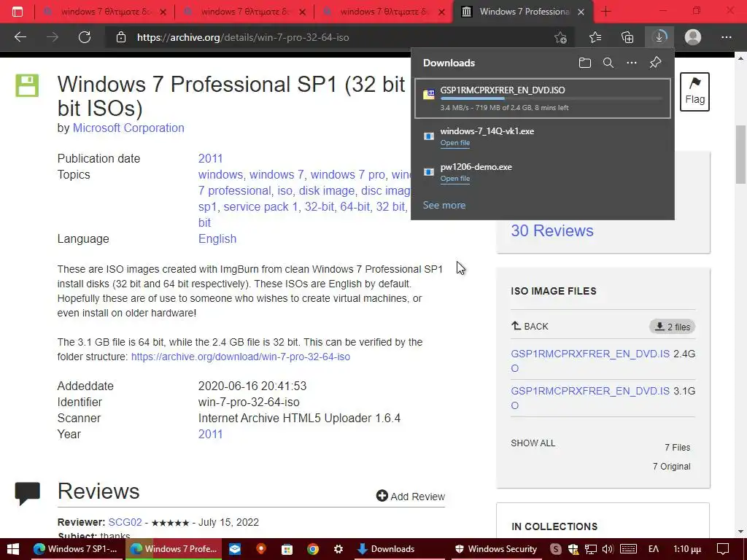Click the taskbar clock 1:10 μμ
747x560 pixels.
687,549
